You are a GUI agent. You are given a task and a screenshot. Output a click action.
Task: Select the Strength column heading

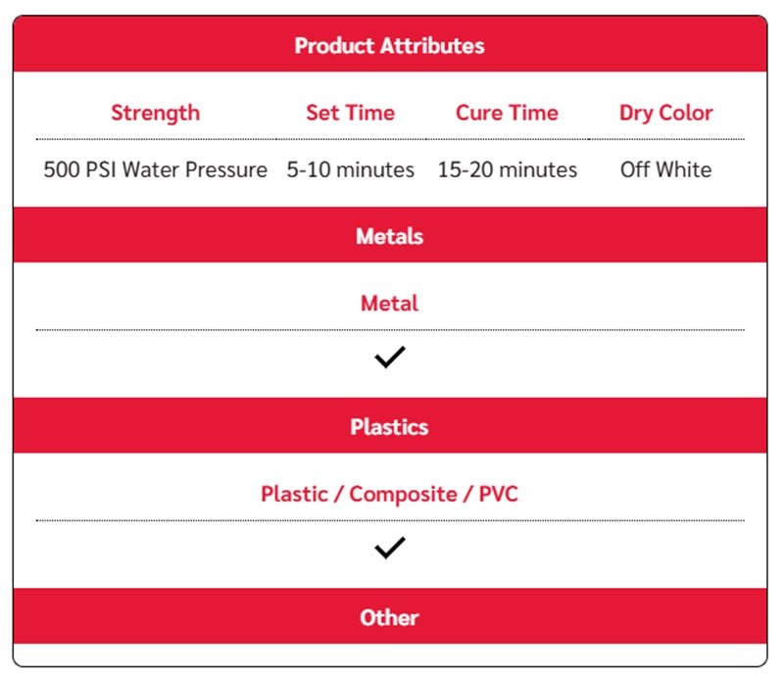point(156,113)
